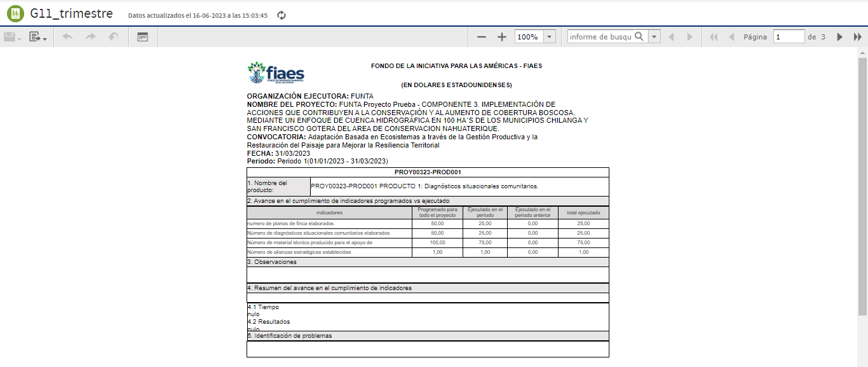Viewport: 868px width, 367px height.
Task: Zoom in with the plus button
Action: [x=502, y=38]
